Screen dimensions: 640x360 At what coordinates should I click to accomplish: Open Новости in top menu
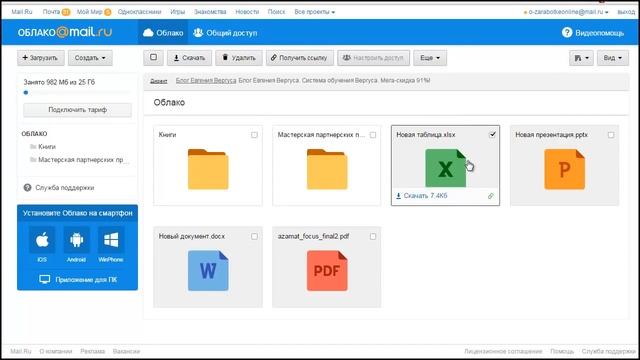[247, 12]
